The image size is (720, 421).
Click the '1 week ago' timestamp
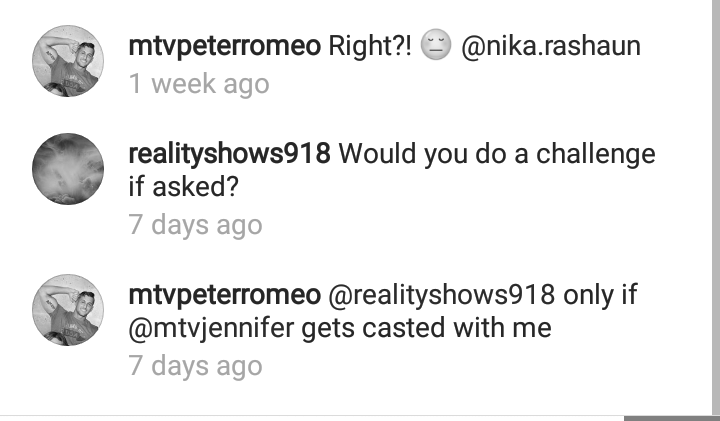pyautogui.click(x=199, y=84)
